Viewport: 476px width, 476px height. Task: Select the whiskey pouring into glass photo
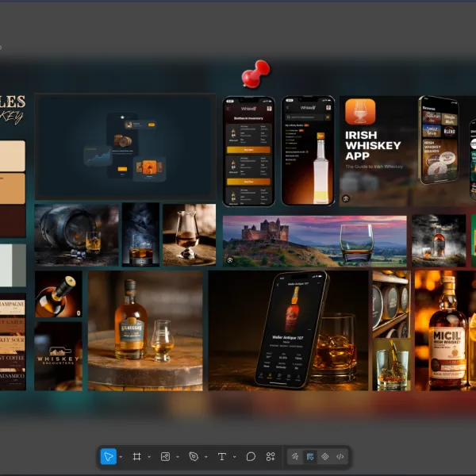392,365
